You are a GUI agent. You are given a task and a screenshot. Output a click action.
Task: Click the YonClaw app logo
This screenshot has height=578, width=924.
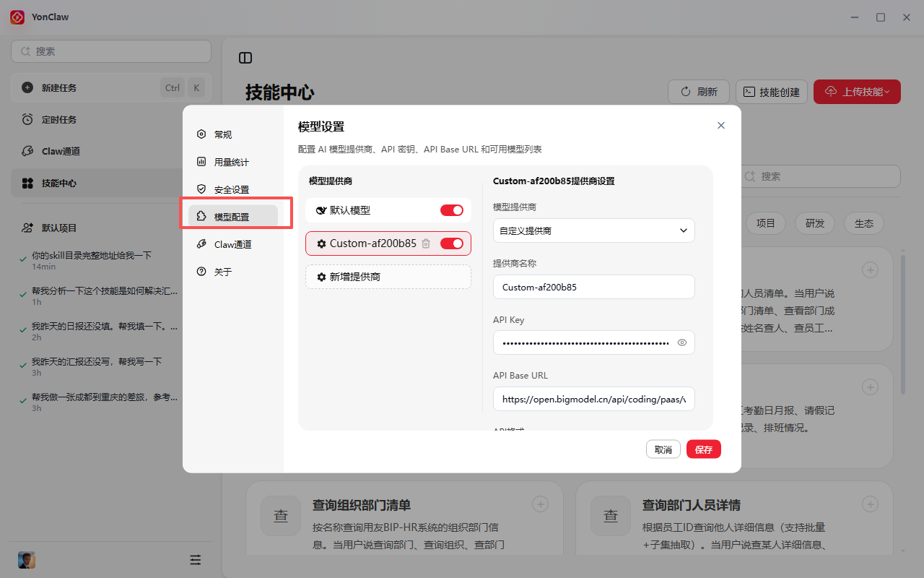17,17
